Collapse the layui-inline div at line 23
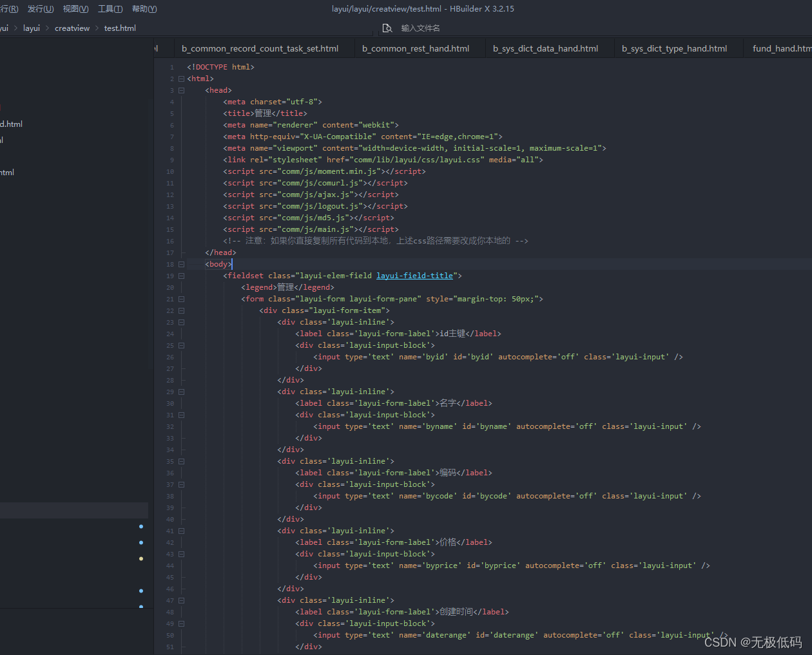 coord(181,322)
